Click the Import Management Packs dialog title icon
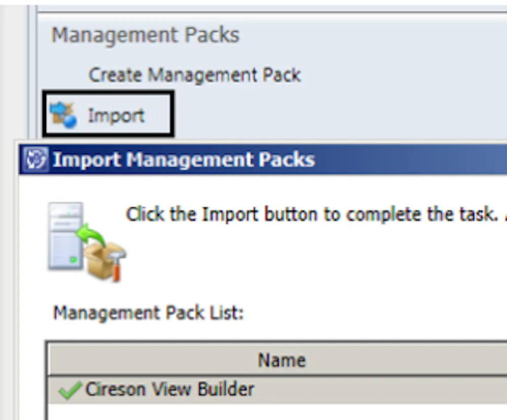This screenshot has width=507, height=420. click(x=35, y=159)
